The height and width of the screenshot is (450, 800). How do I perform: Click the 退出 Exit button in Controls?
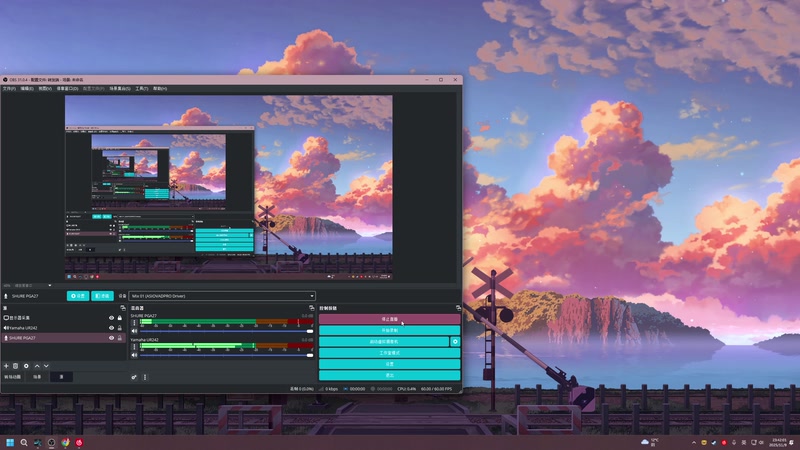pyautogui.click(x=390, y=375)
